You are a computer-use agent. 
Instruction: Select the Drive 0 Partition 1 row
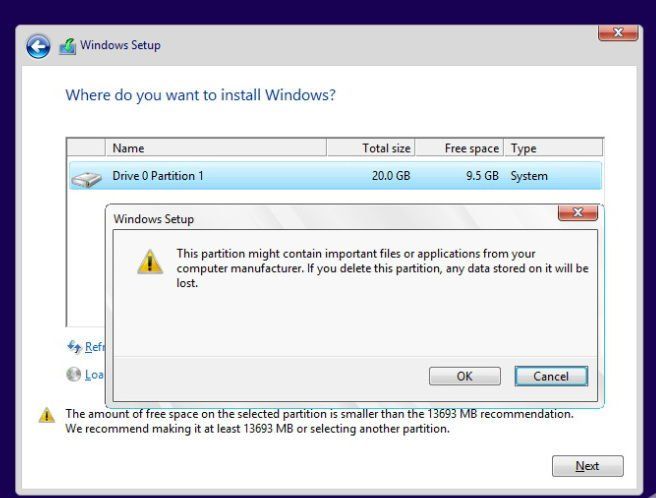tap(336, 176)
